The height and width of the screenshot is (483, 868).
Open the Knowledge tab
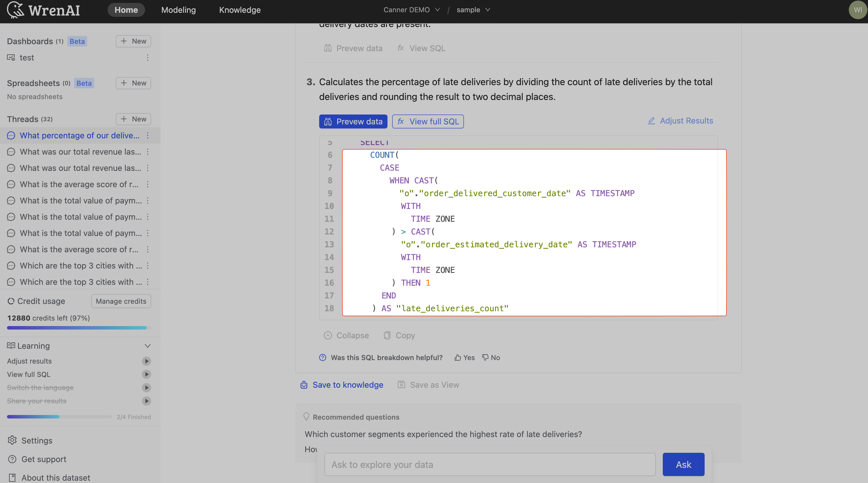click(240, 10)
